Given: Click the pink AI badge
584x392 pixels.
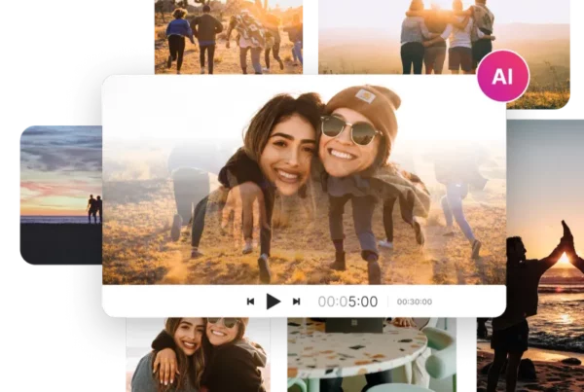Looking at the screenshot, I should [x=503, y=76].
